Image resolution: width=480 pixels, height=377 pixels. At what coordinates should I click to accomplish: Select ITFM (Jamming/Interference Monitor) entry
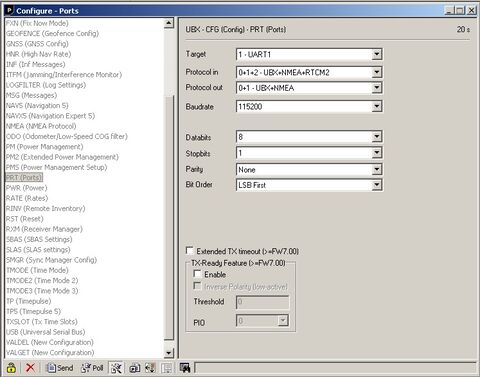pos(64,75)
